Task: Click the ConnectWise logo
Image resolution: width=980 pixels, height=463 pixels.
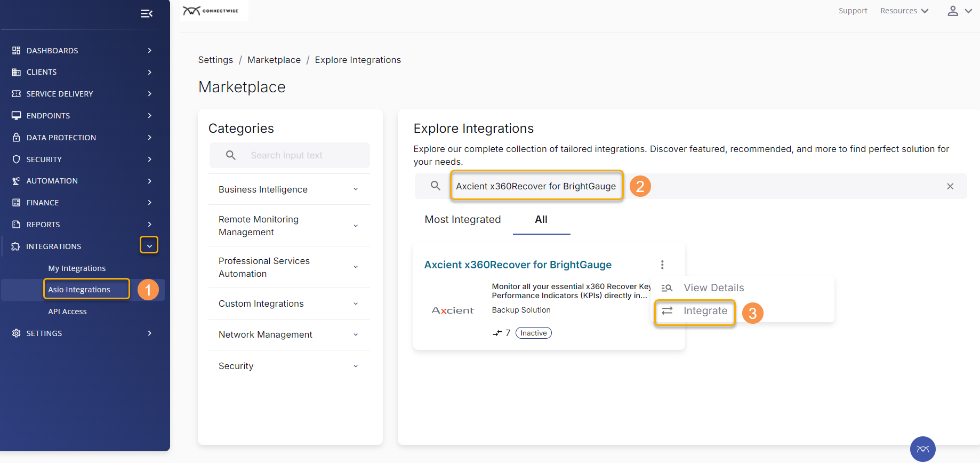Action: [211, 11]
